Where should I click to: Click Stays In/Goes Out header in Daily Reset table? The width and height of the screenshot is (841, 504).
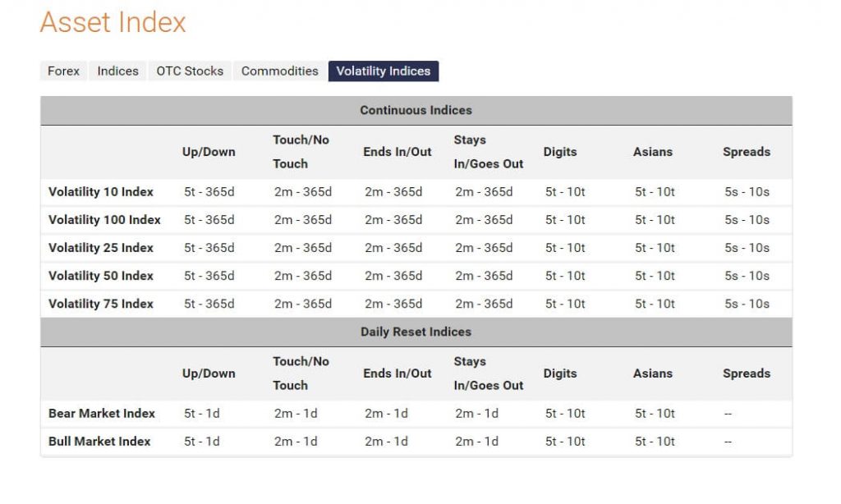coord(489,373)
